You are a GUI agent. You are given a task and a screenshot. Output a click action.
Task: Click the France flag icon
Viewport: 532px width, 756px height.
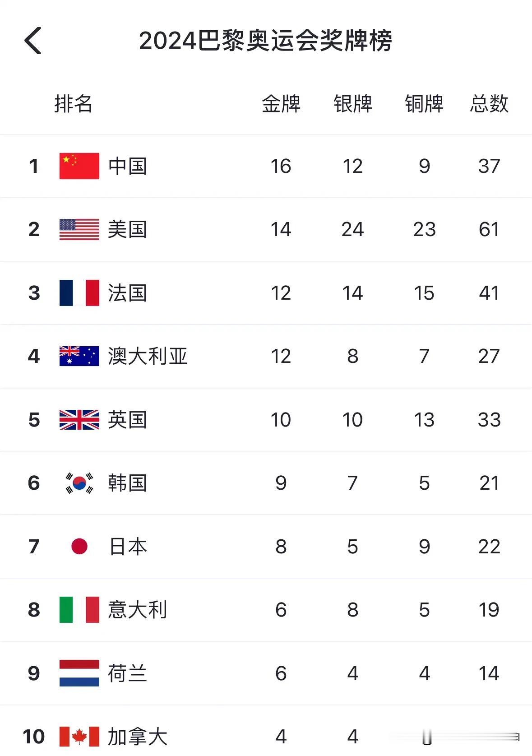click(x=79, y=293)
